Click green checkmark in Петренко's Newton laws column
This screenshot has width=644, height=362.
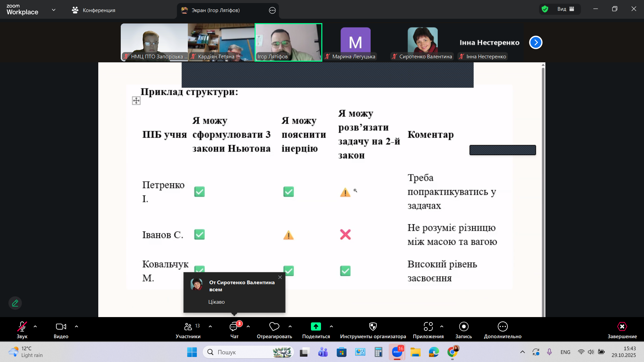199,192
